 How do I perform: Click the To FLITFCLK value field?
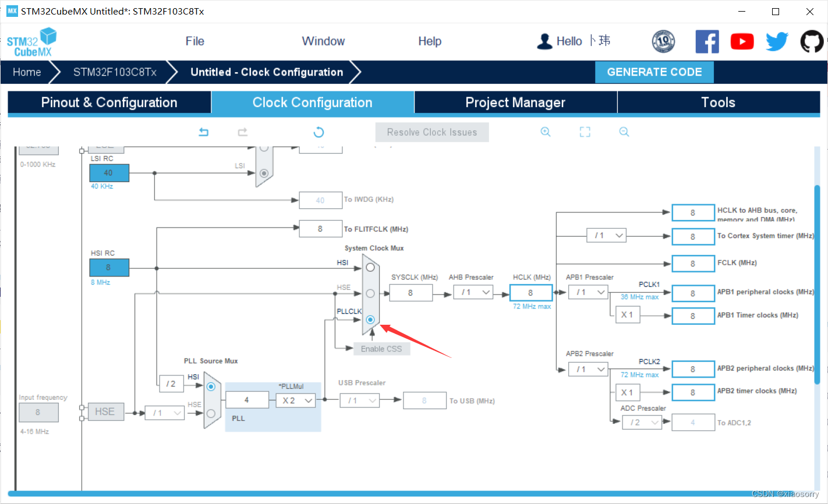click(320, 229)
